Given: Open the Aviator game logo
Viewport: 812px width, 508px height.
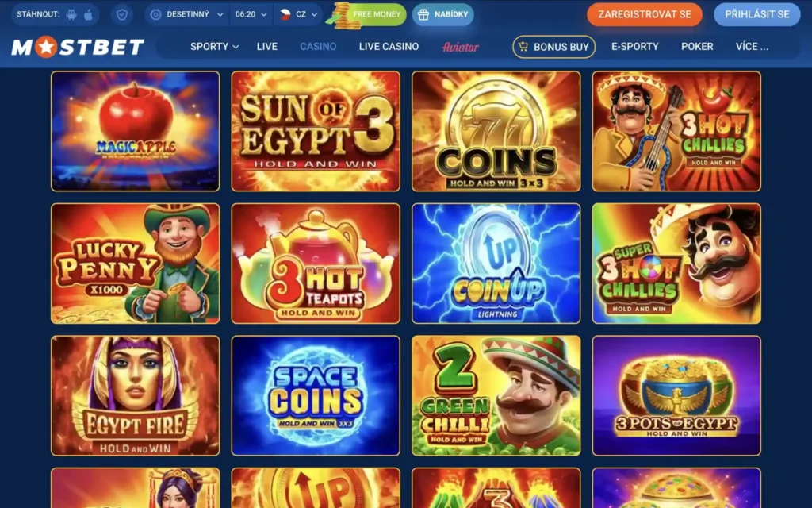Looking at the screenshot, I should point(460,47).
